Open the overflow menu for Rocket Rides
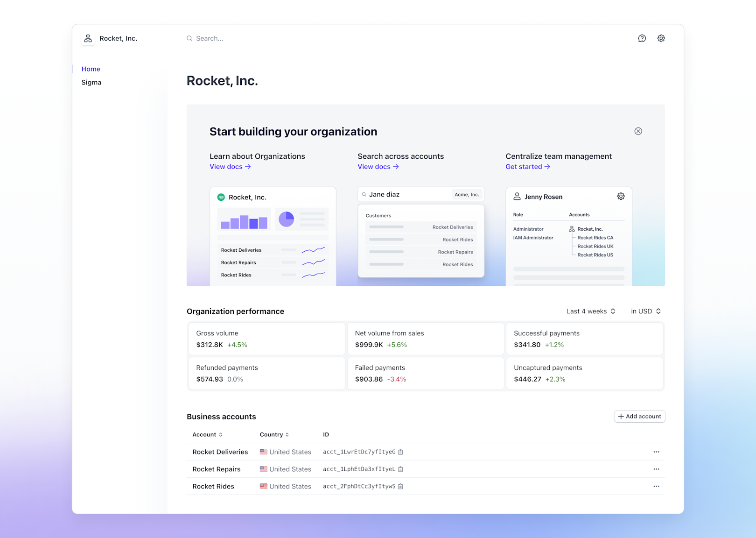This screenshot has width=756, height=538. pyautogui.click(x=657, y=486)
